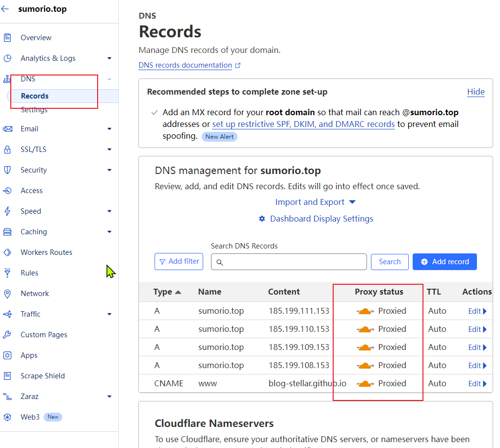
Task: Select Records under DNS
Action: click(x=35, y=96)
